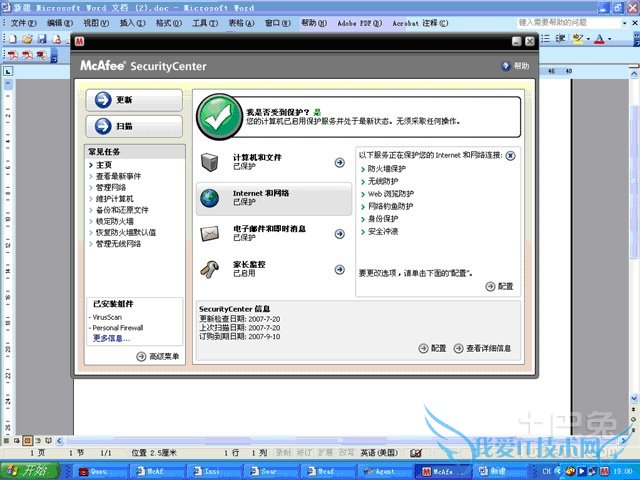Switch to Agent taskbar window button
The width and height of the screenshot is (640, 480).
pyautogui.click(x=384, y=471)
